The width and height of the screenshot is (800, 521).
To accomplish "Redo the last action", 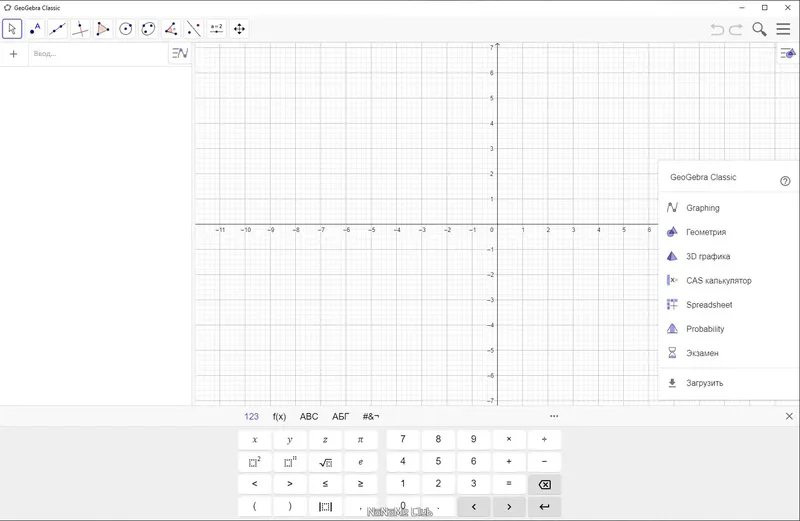I will coord(736,30).
